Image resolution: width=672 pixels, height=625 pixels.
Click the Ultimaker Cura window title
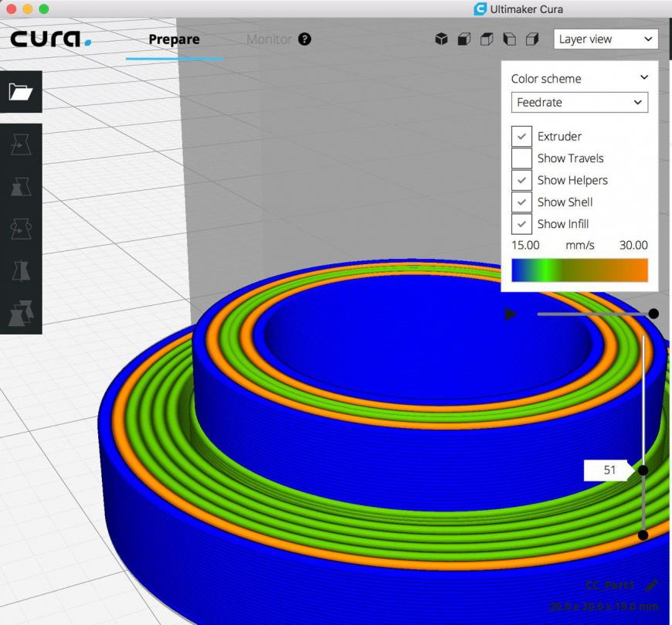tap(526, 9)
